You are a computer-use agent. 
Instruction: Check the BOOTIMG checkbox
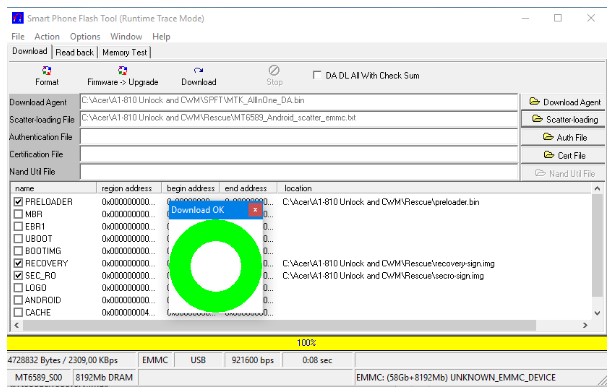tap(18, 251)
